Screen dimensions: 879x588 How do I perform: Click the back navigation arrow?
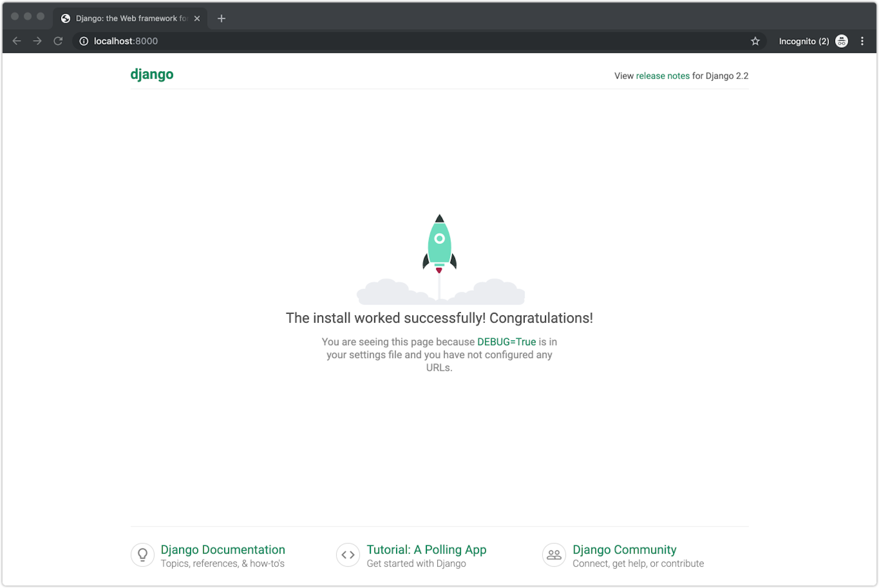16,41
